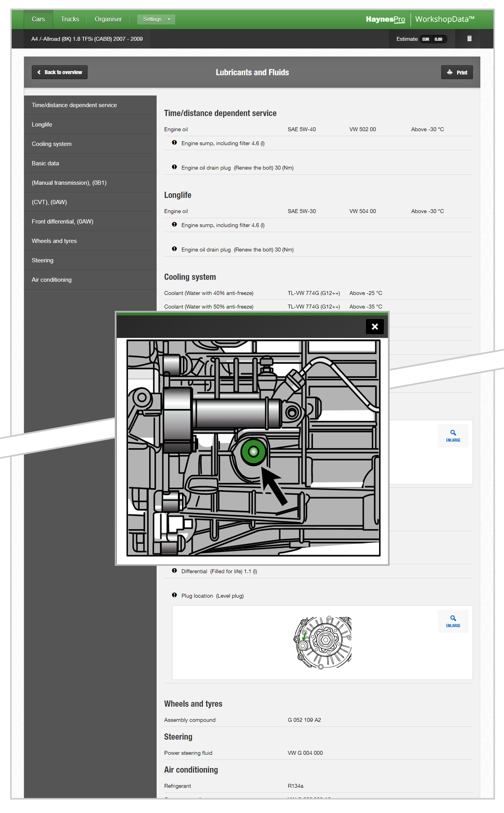Open the Organiser tab
The width and height of the screenshot is (504, 813).
click(108, 19)
